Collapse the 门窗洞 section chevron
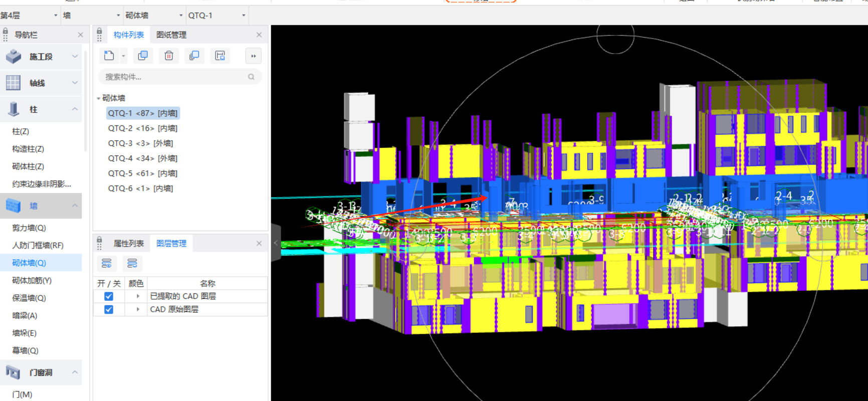 [75, 372]
